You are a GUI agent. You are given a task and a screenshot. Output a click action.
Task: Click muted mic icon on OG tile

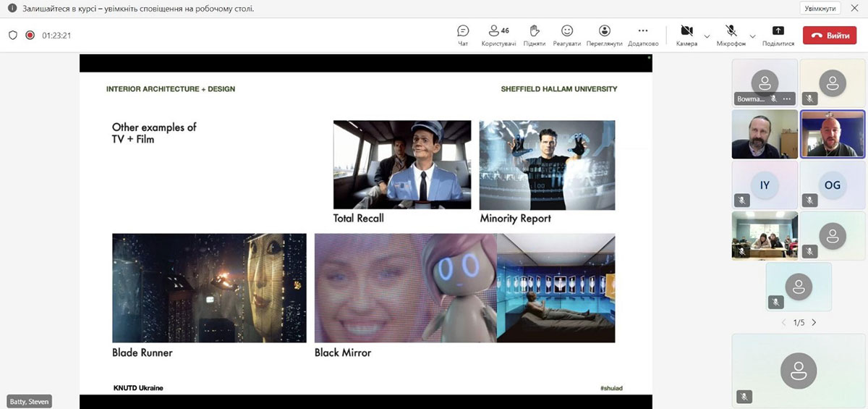810,201
